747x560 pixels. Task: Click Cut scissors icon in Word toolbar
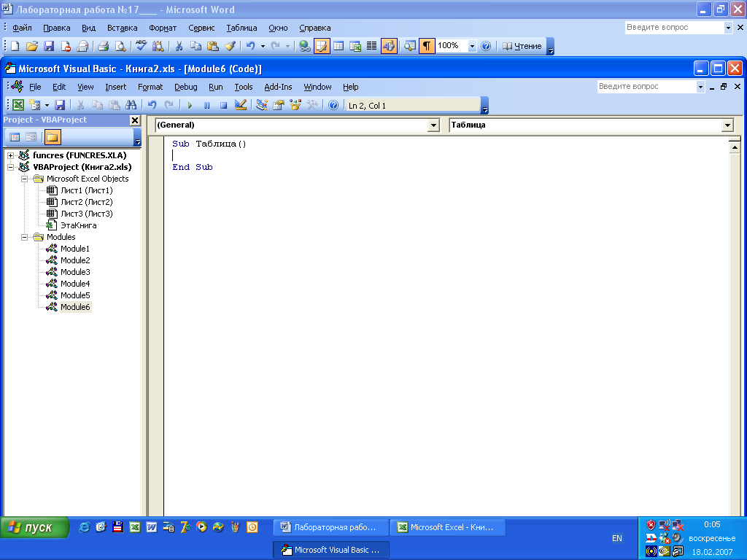(x=179, y=46)
